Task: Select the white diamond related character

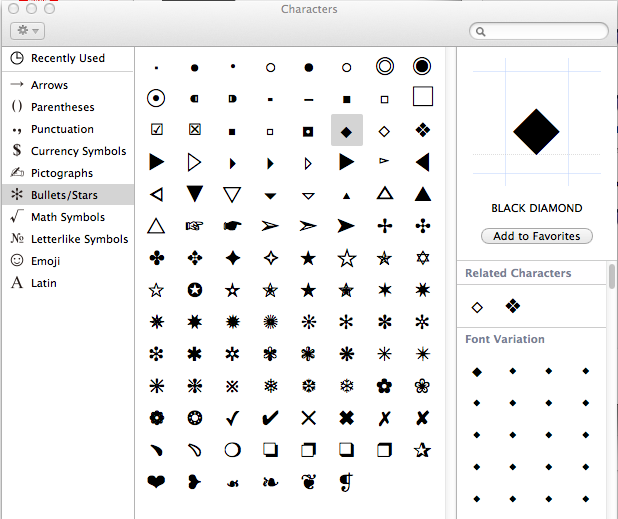Action: coord(477,307)
